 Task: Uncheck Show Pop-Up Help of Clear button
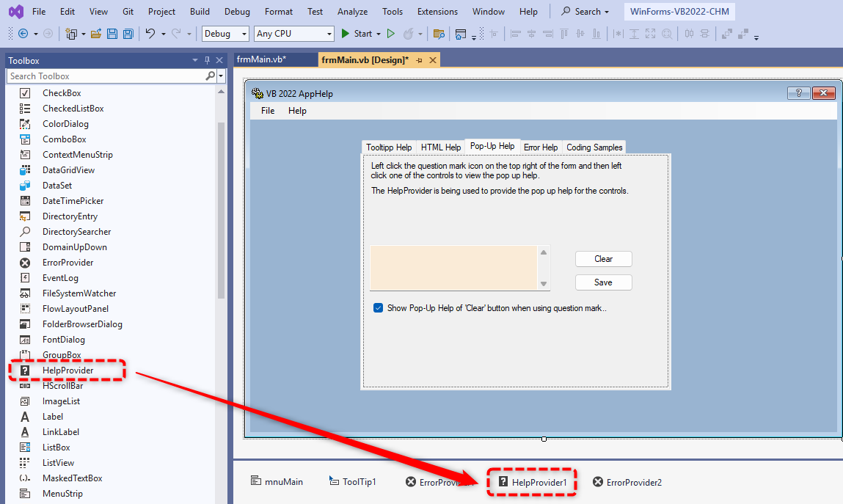point(378,307)
